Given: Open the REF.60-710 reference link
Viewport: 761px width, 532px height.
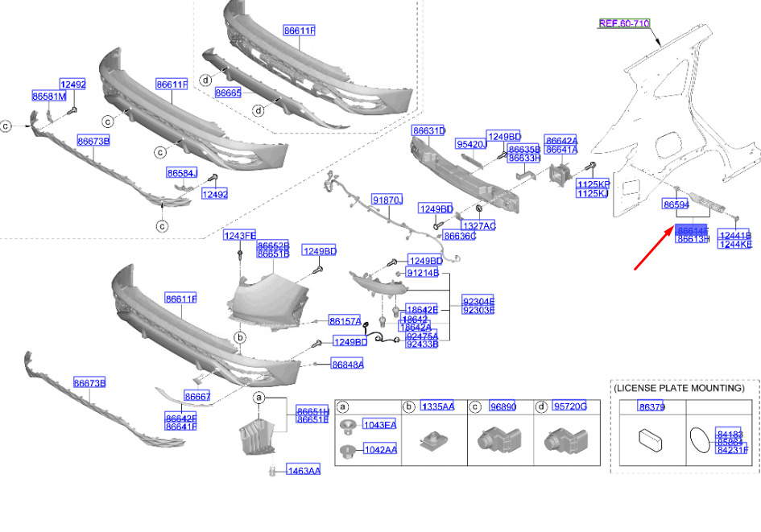Looking at the screenshot, I should click(624, 23).
